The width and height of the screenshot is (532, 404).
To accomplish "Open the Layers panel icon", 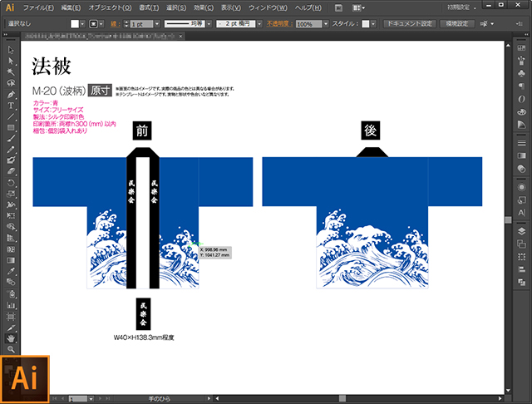I will 521,231.
